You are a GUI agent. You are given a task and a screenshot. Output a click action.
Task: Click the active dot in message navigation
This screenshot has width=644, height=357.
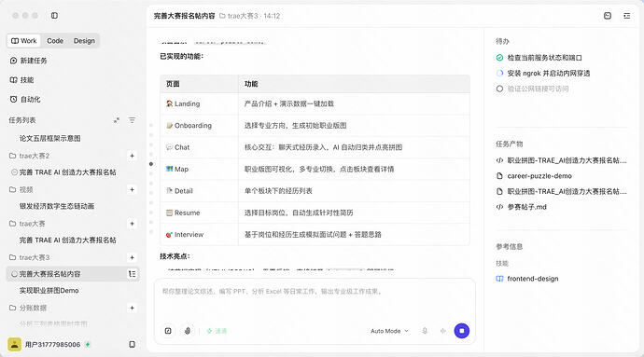pyautogui.click(x=151, y=164)
